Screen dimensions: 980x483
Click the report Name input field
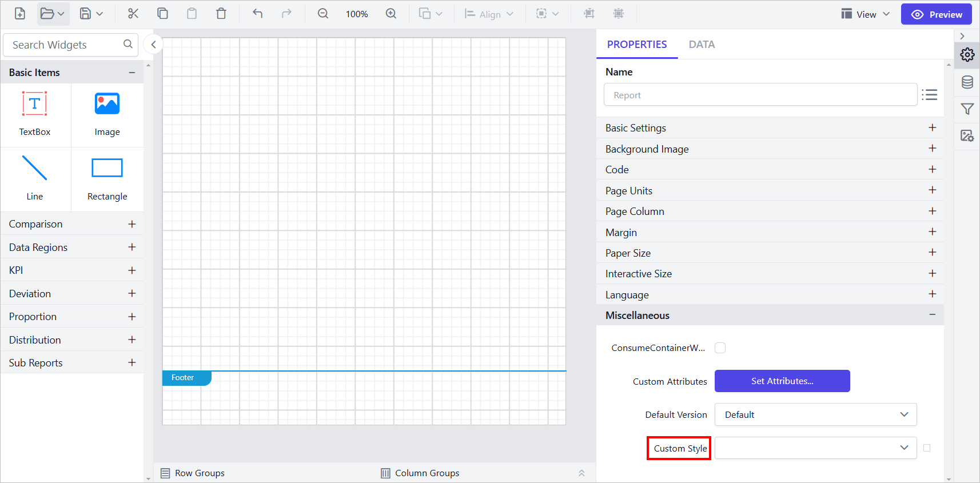coord(760,95)
